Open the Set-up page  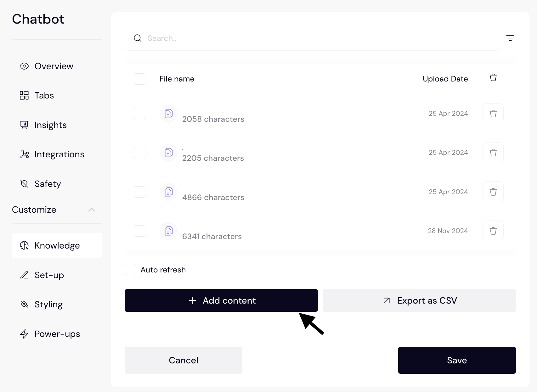tap(57, 275)
